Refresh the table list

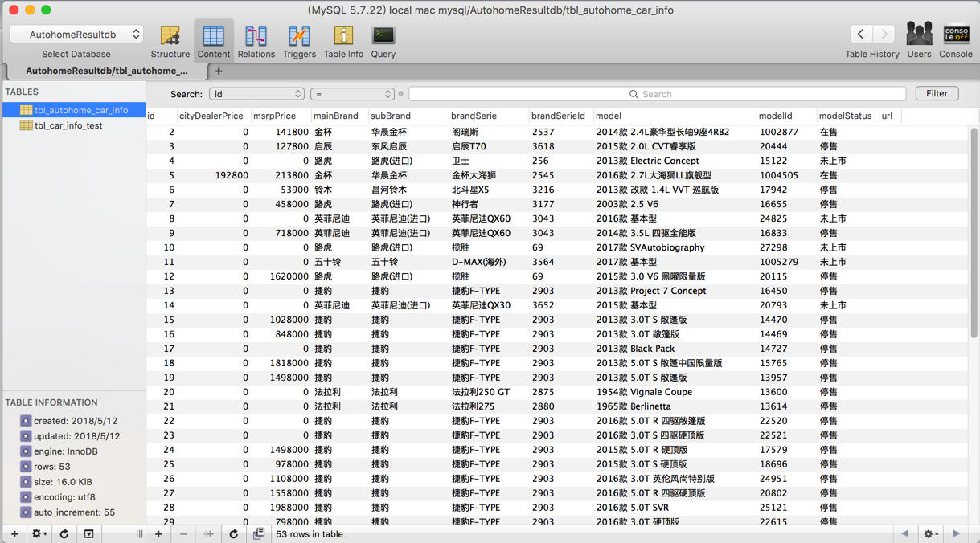click(64, 533)
